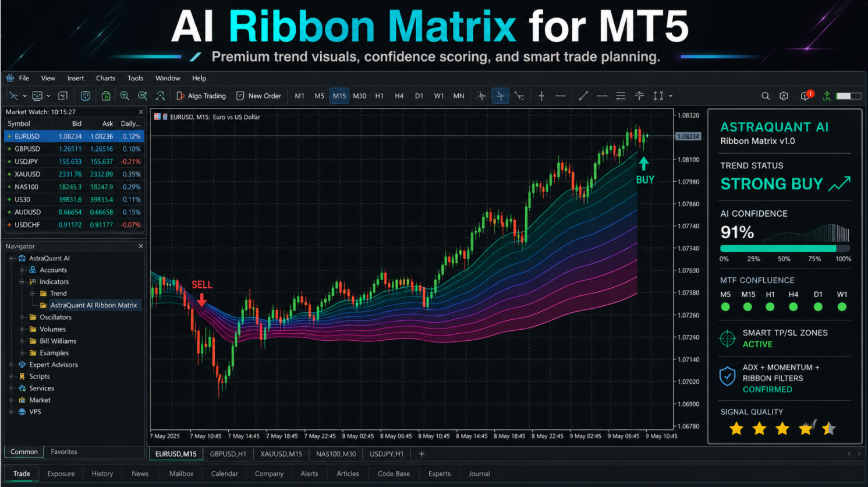Open the new chart dropdown arrow
Image resolution: width=868 pixels, height=487 pixels.
(24, 96)
